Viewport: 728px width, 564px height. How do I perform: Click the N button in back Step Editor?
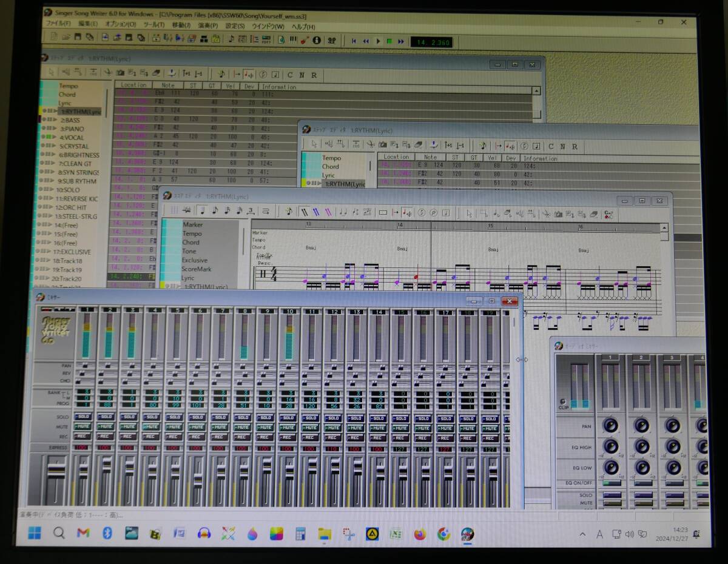click(x=302, y=75)
